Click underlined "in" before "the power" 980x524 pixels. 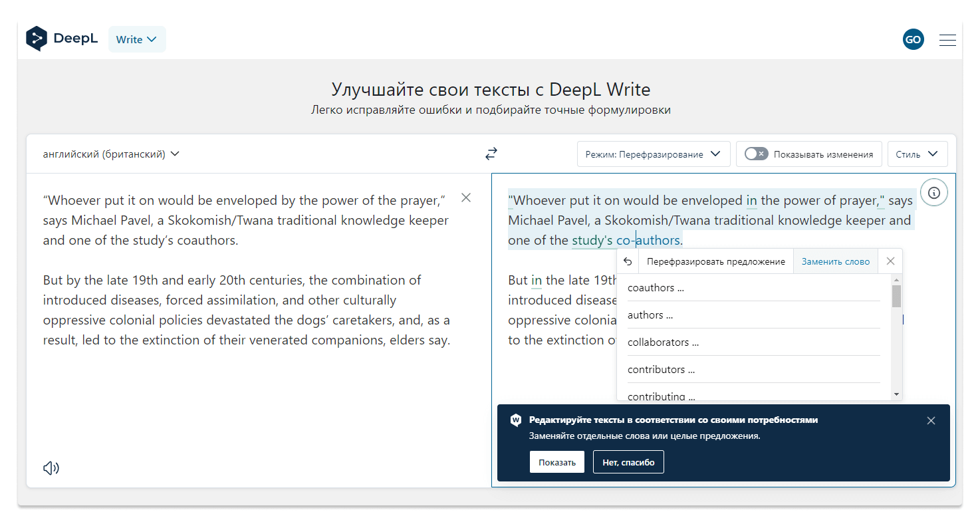click(751, 200)
